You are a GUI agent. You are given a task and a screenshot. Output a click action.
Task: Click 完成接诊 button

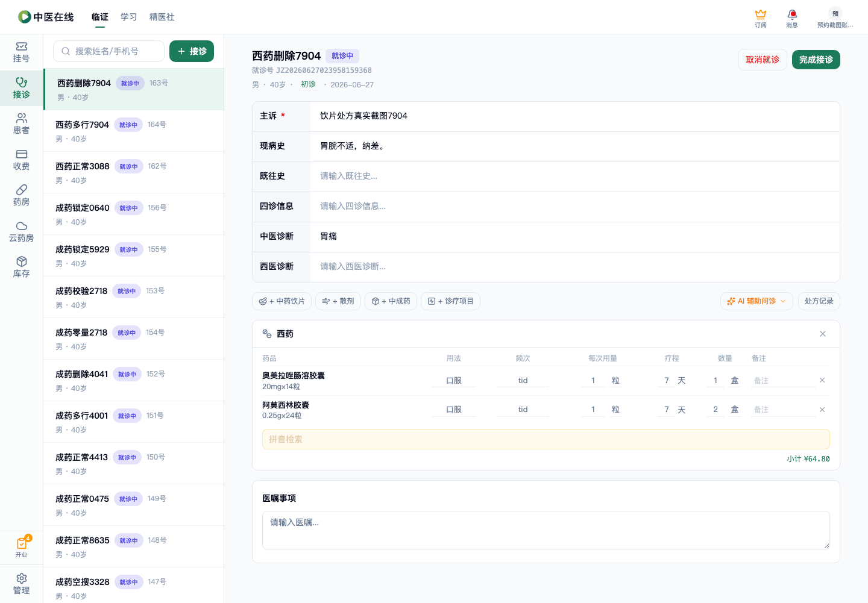click(x=816, y=60)
